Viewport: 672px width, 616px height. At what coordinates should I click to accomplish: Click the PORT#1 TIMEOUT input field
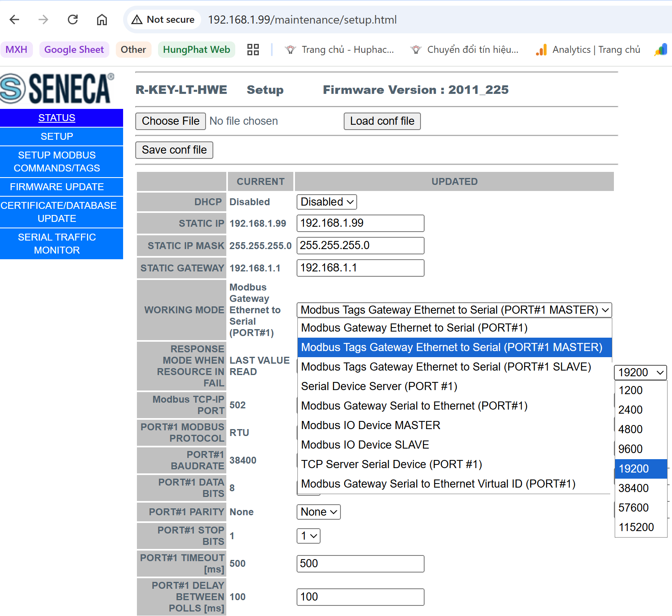click(360, 564)
